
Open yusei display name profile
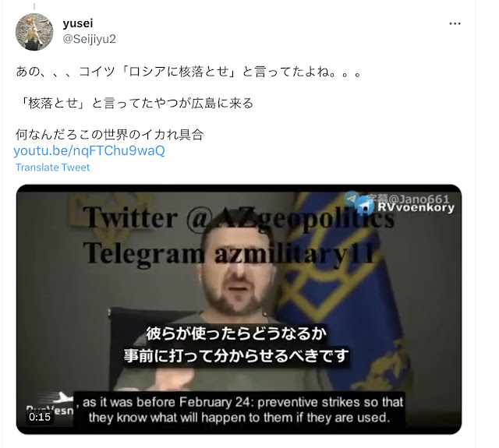78,23
